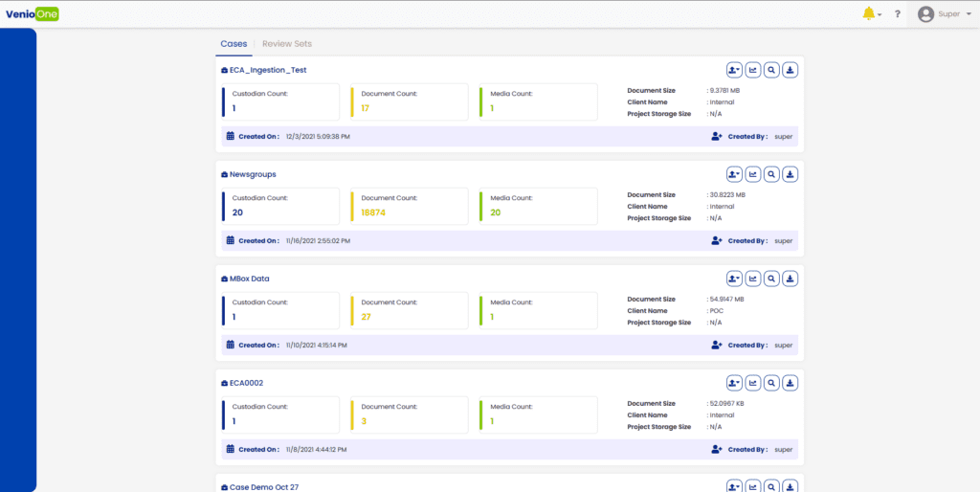
Task: Expand the Super user account menu
Action: click(x=945, y=14)
